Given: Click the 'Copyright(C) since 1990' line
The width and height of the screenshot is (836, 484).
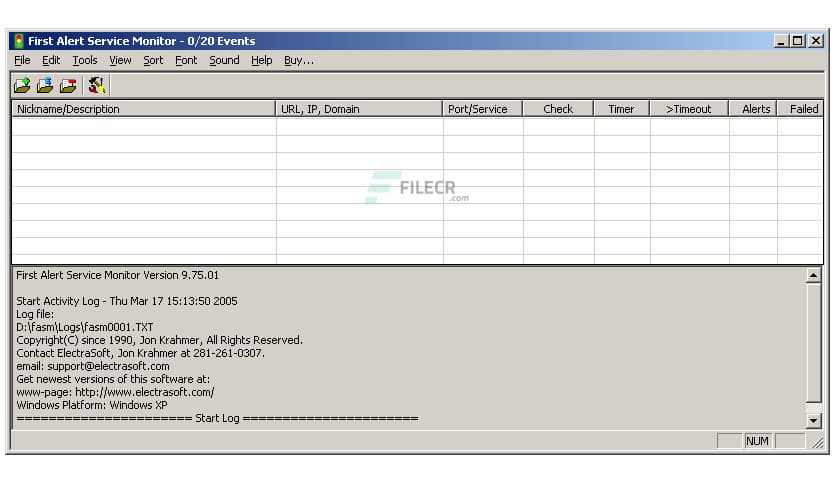Looking at the screenshot, I should 159,340.
